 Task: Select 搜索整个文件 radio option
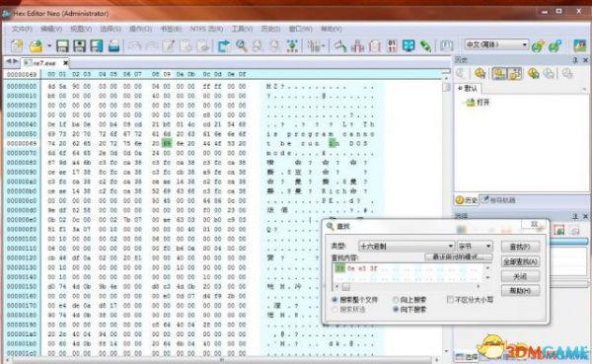click(x=334, y=300)
